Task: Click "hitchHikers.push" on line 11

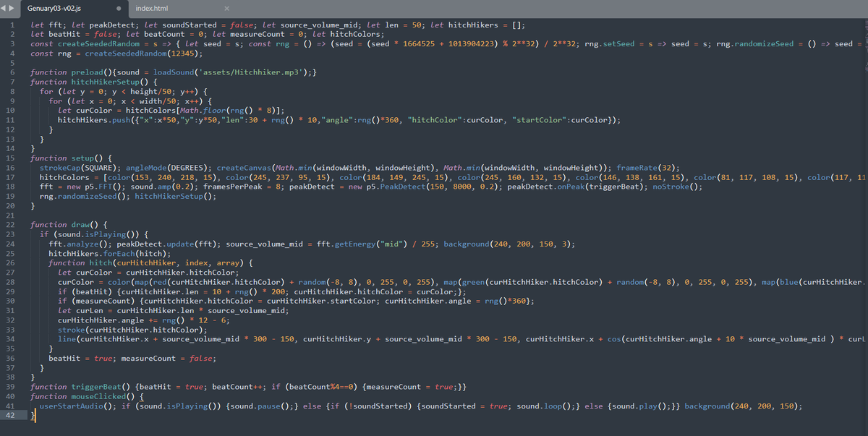Action: [94, 119]
